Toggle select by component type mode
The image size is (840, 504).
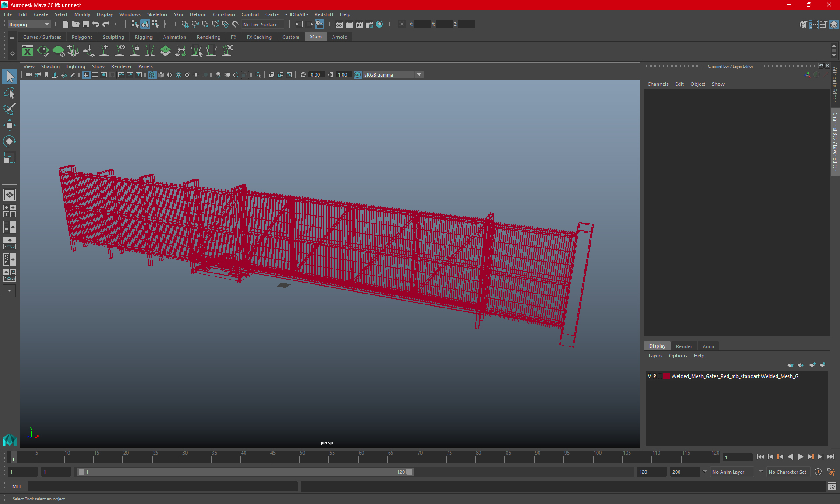tap(155, 24)
